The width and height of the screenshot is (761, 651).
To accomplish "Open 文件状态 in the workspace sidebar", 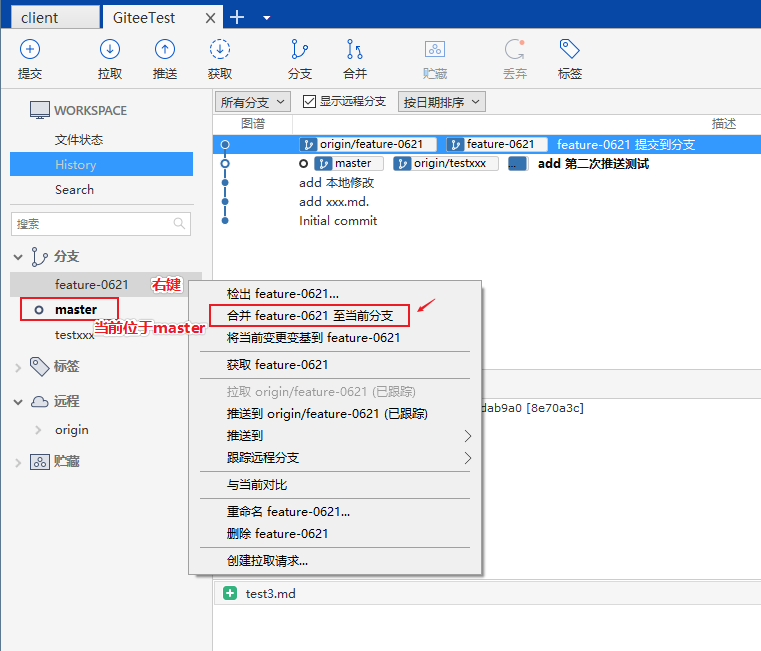I will click(79, 140).
